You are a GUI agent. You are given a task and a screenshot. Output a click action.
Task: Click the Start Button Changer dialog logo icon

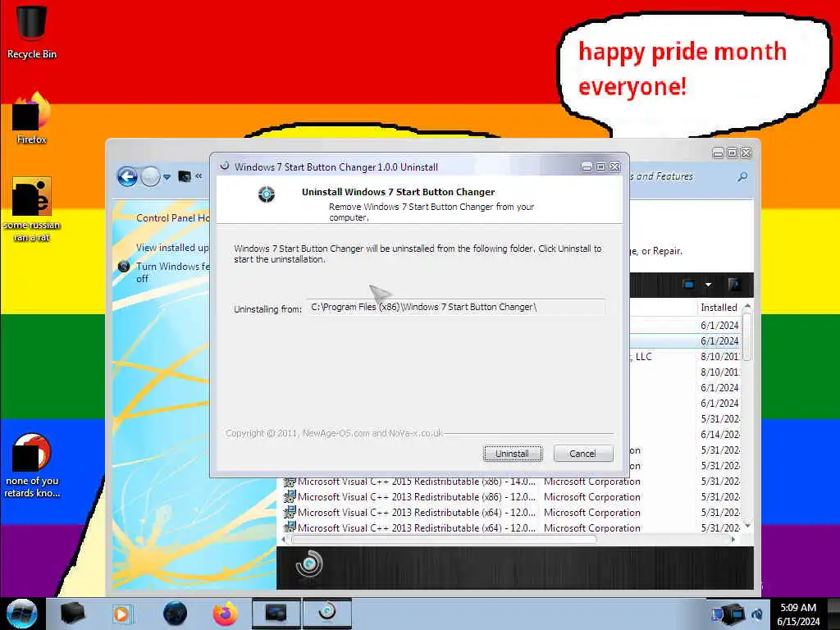click(x=267, y=194)
